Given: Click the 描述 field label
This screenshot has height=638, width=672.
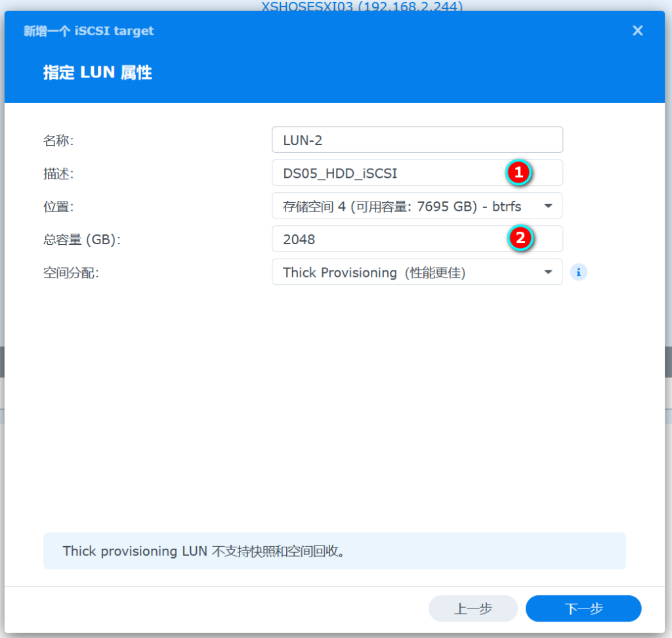Looking at the screenshot, I should click(58, 173).
